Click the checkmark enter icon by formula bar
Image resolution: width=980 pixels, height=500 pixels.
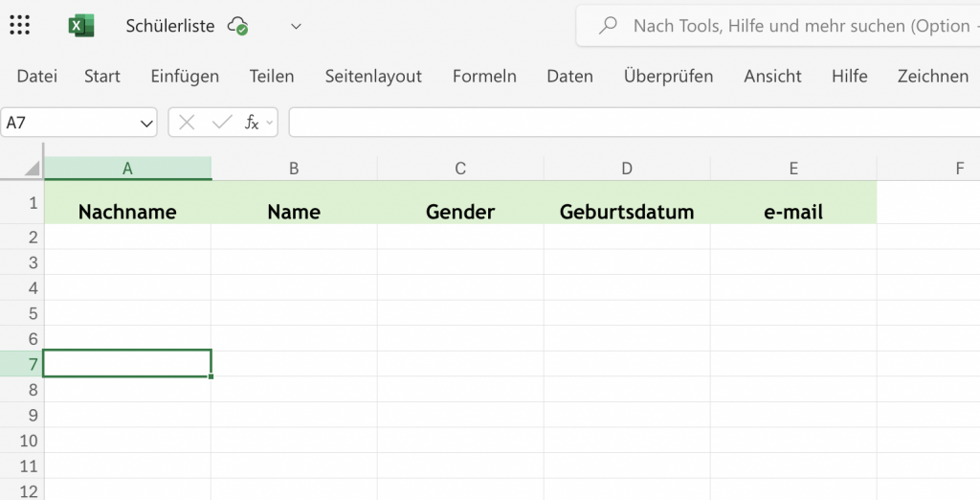222,123
